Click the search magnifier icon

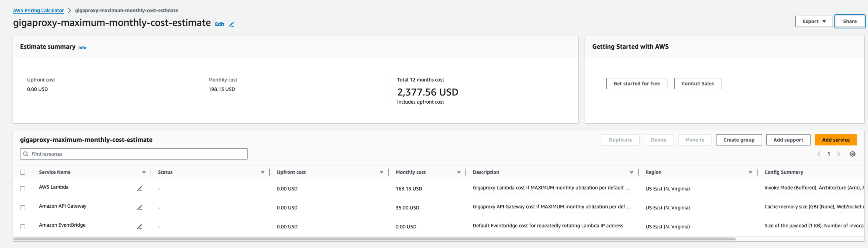point(26,154)
